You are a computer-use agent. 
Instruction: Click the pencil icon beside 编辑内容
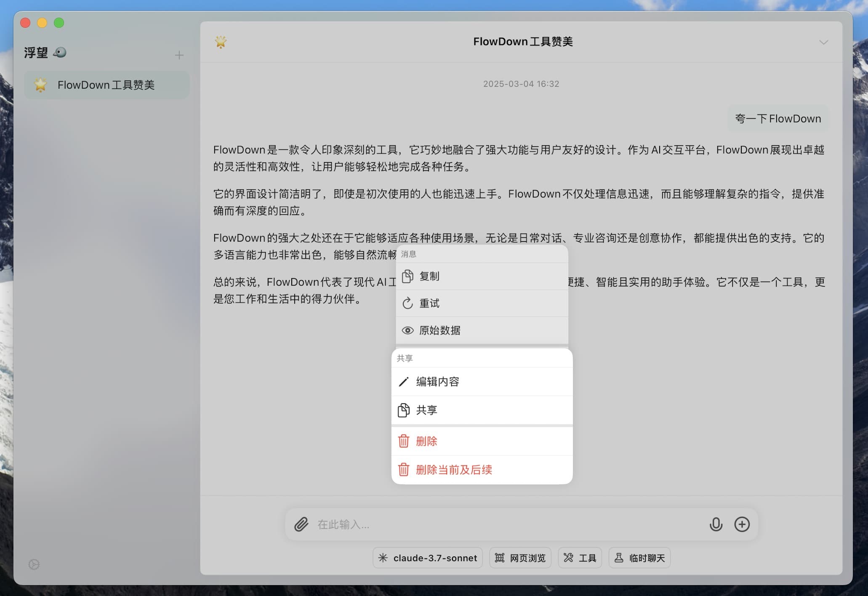point(404,382)
